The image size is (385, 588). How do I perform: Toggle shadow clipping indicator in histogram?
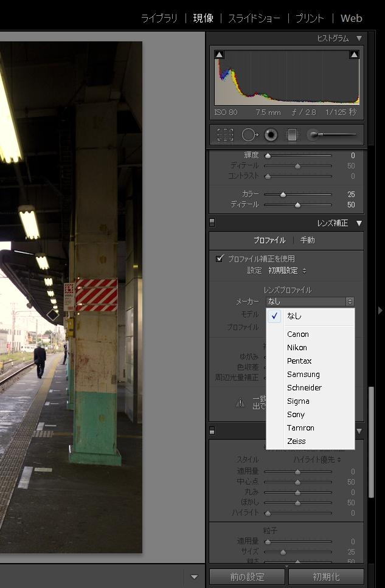220,55
